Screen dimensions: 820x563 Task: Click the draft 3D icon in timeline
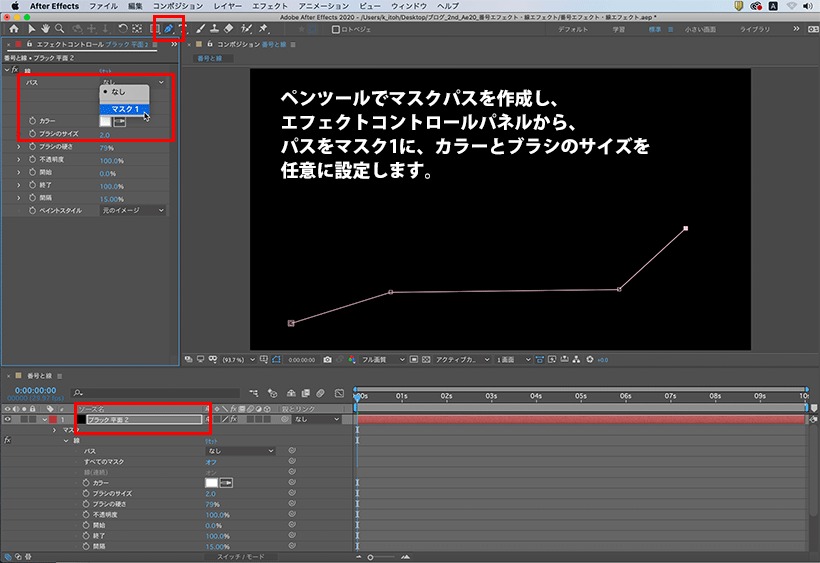(x=272, y=393)
